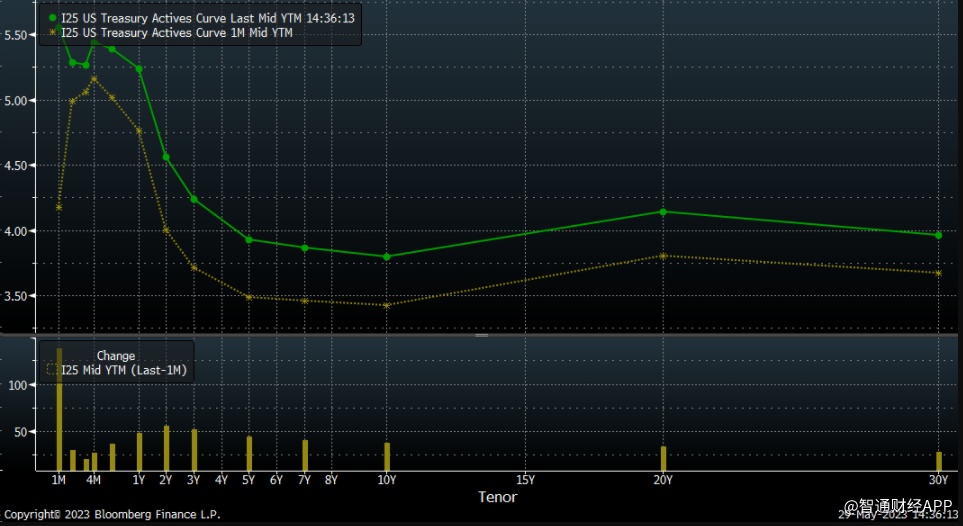The image size is (963, 526).
Task: Select the green 30Y data point on the curve
Action: pyautogui.click(x=938, y=235)
